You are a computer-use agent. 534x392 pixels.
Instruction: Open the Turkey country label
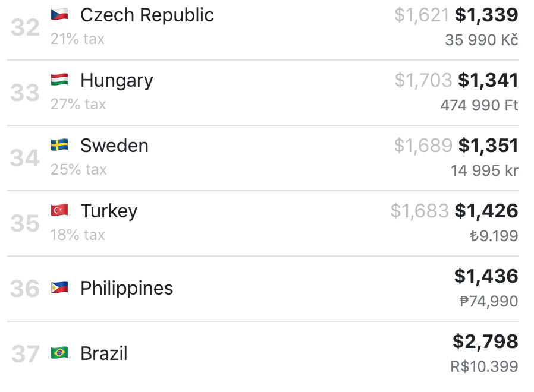(x=109, y=211)
